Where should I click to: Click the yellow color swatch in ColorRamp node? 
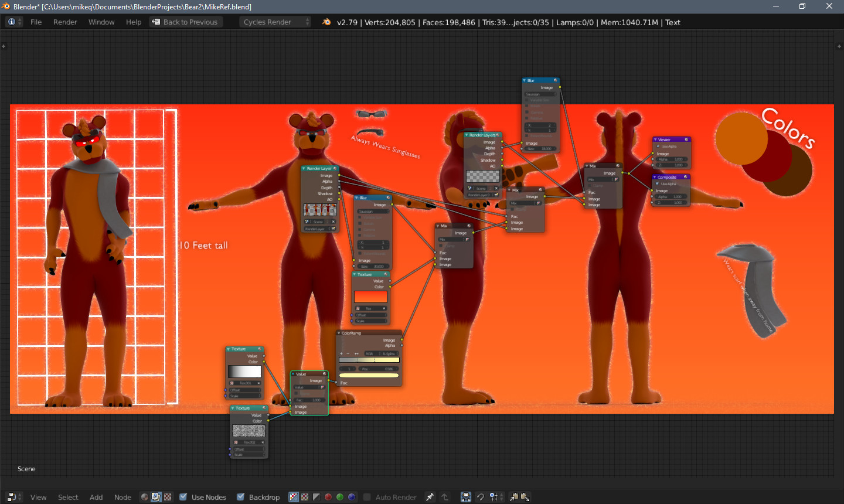[369, 375]
